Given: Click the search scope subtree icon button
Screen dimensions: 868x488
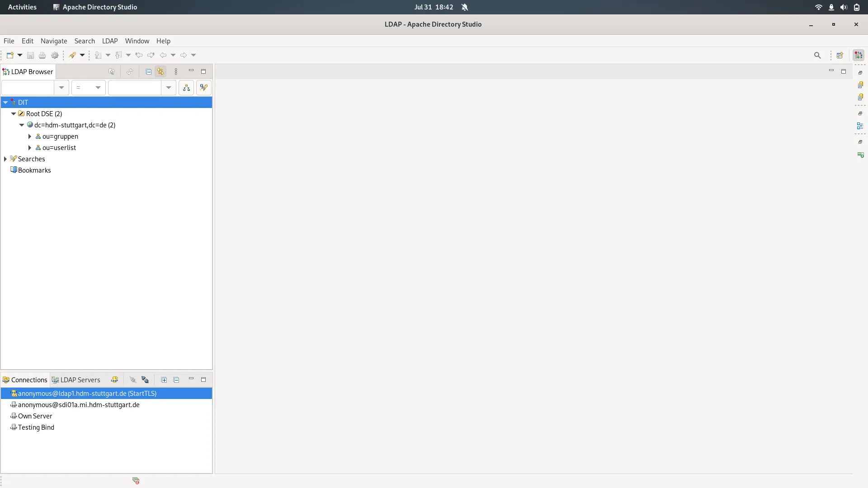Looking at the screenshot, I should click(x=186, y=88).
